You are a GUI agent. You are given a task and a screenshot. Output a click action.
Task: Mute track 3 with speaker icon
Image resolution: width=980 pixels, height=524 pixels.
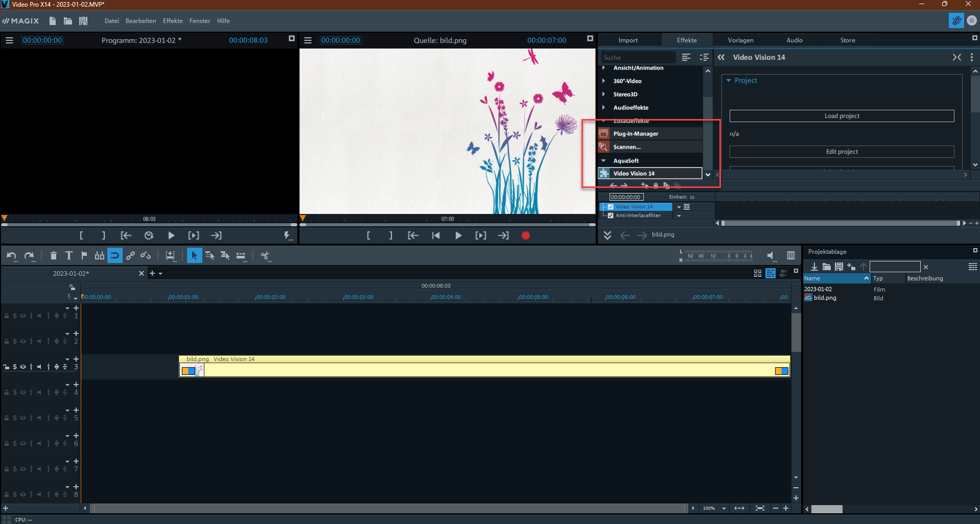39,367
